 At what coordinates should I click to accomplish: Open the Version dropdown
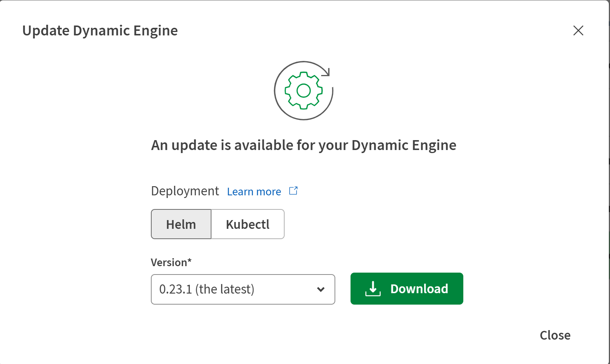[243, 289]
